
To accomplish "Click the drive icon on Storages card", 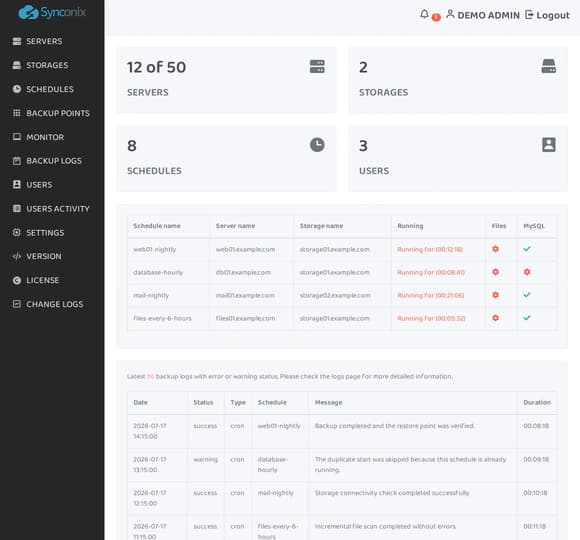I will 549,66.
